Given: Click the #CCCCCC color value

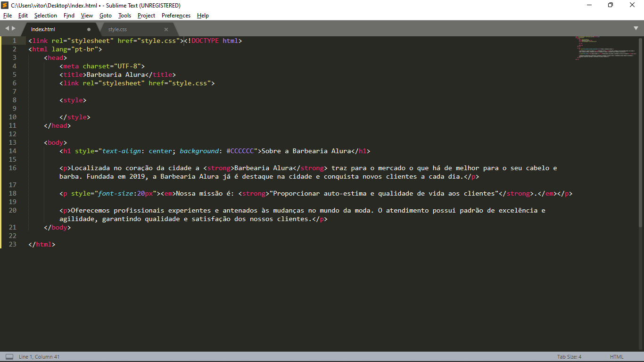Looking at the screenshot, I should point(240,151).
